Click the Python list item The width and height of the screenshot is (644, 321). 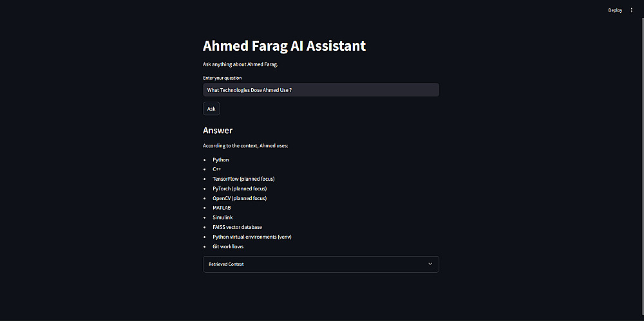click(x=220, y=160)
